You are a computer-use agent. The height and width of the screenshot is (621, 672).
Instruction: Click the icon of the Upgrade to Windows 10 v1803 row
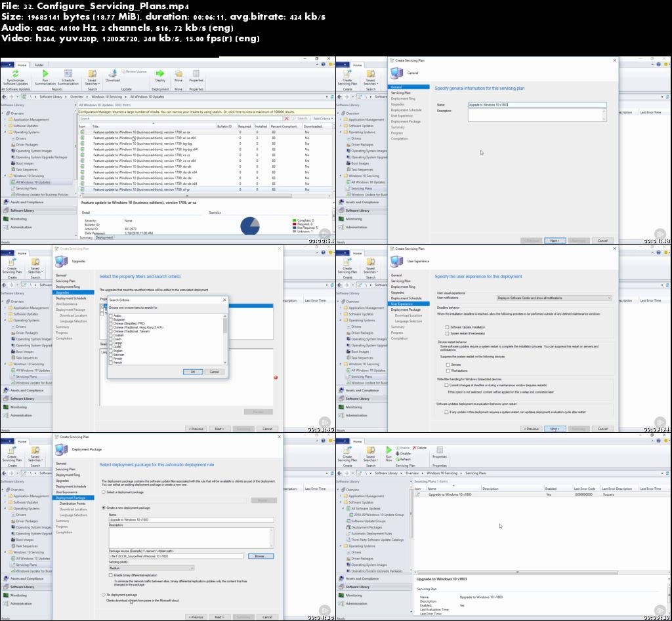coord(418,494)
